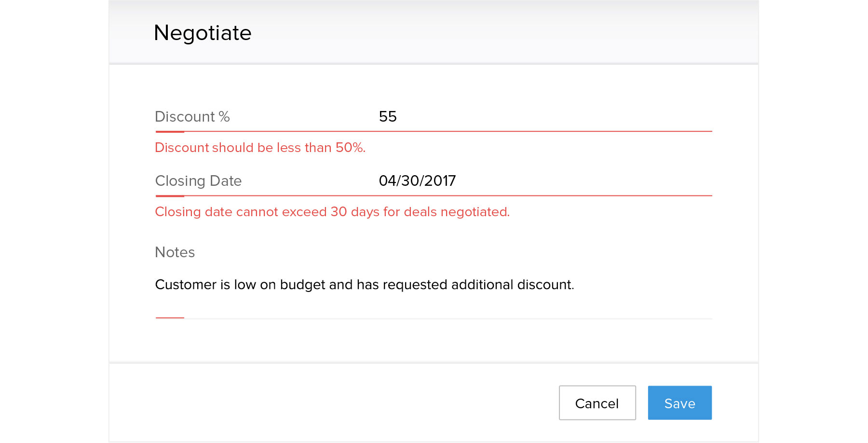Click the '50%' text in the discount error

coord(350,147)
